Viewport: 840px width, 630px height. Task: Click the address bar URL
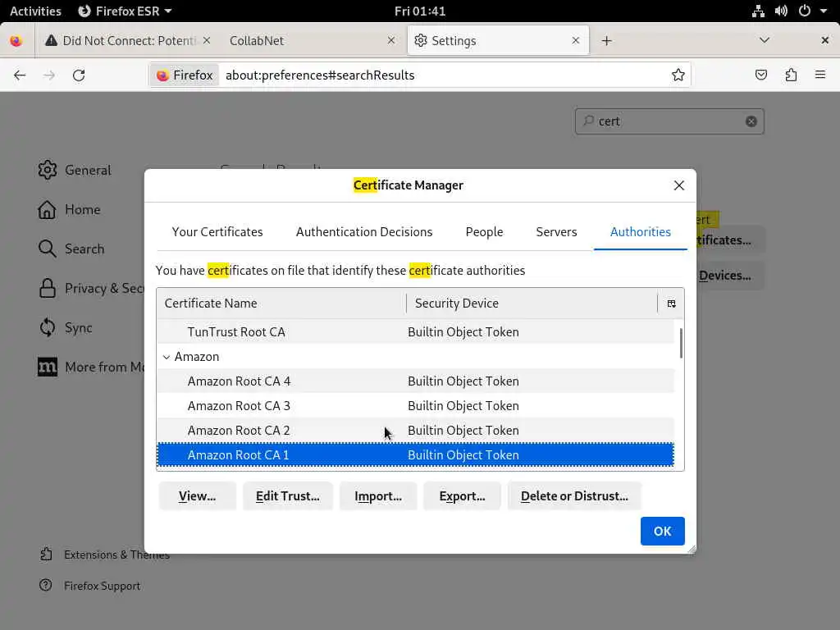[320, 75]
